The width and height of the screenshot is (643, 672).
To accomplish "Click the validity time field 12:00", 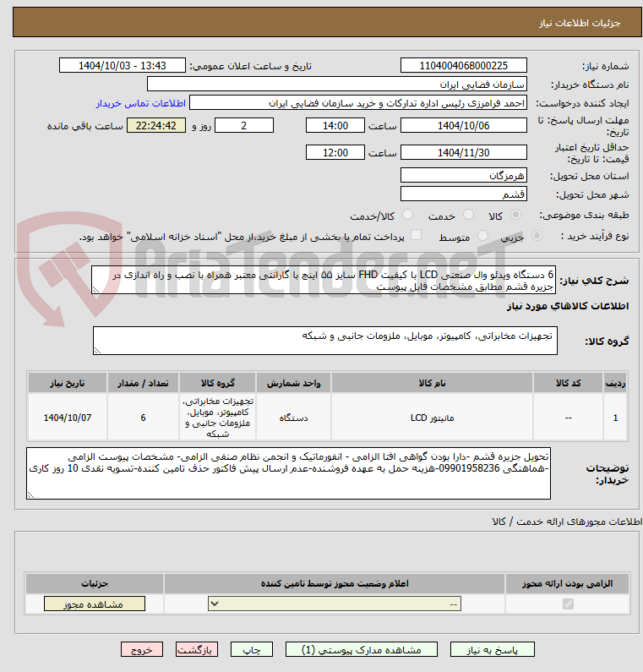I will click(x=335, y=152).
